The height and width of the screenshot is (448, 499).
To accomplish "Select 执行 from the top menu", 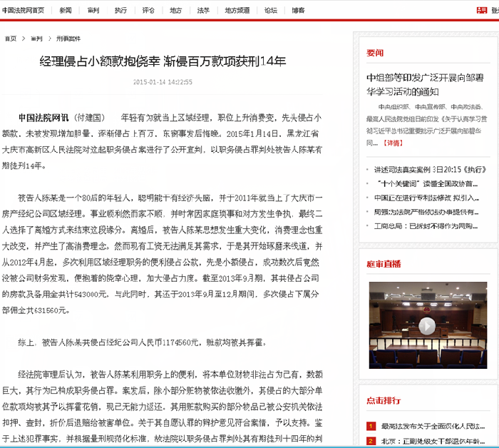I will 120,11.
